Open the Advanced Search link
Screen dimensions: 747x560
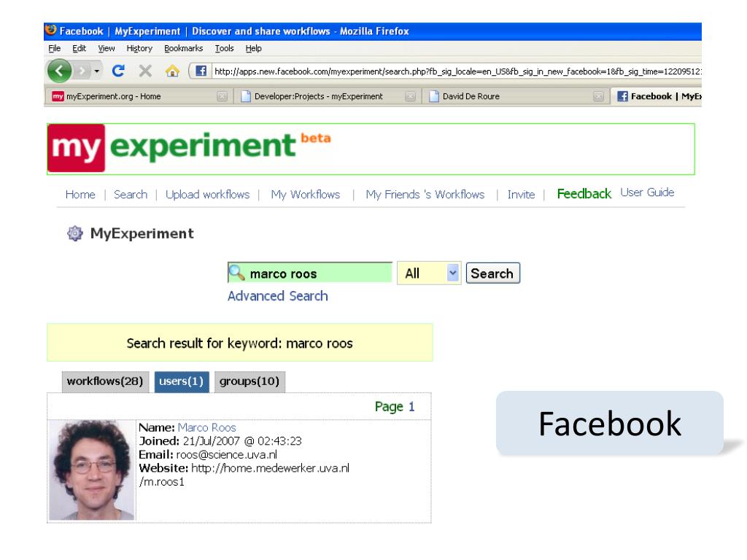[x=278, y=296]
